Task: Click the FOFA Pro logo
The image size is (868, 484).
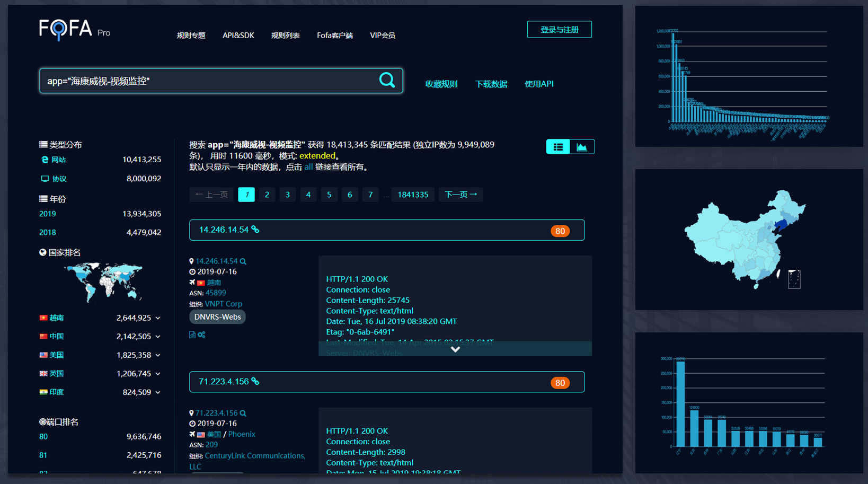Action: 75,30
